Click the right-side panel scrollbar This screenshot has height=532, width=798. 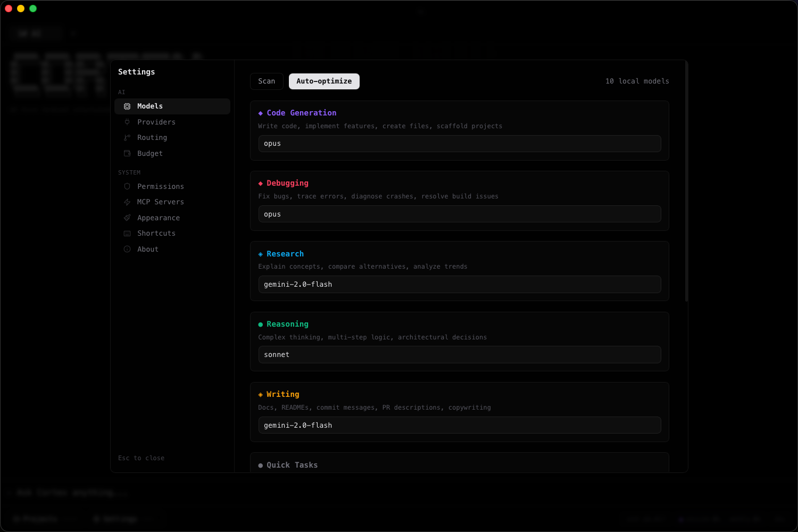pyautogui.click(x=686, y=186)
